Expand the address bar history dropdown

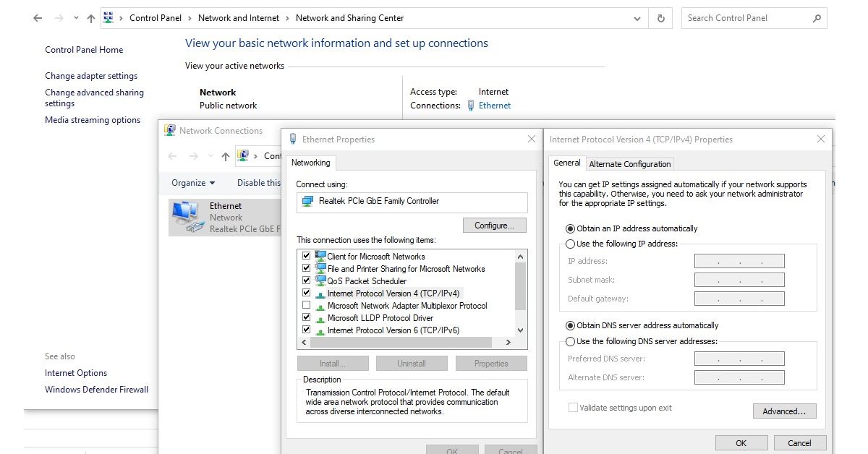pos(637,18)
